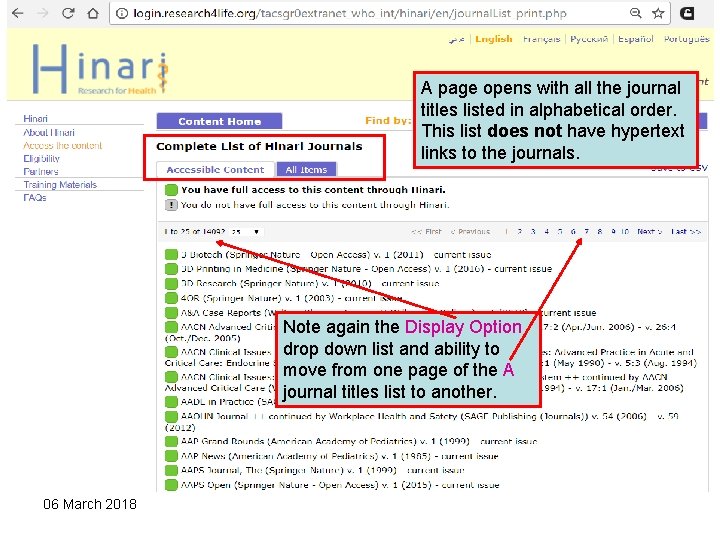
Task: Open the zoom magnifier icon in address bar
Action: pyautogui.click(x=636, y=13)
